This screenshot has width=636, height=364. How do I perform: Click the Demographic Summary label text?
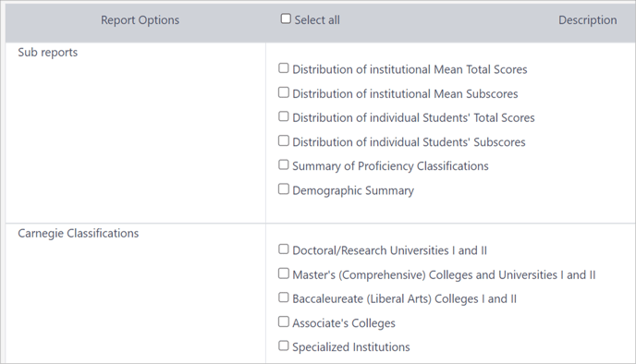[353, 190]
